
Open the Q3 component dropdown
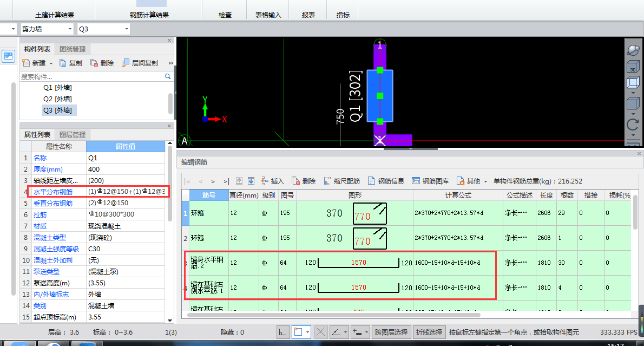coord(127,29)
